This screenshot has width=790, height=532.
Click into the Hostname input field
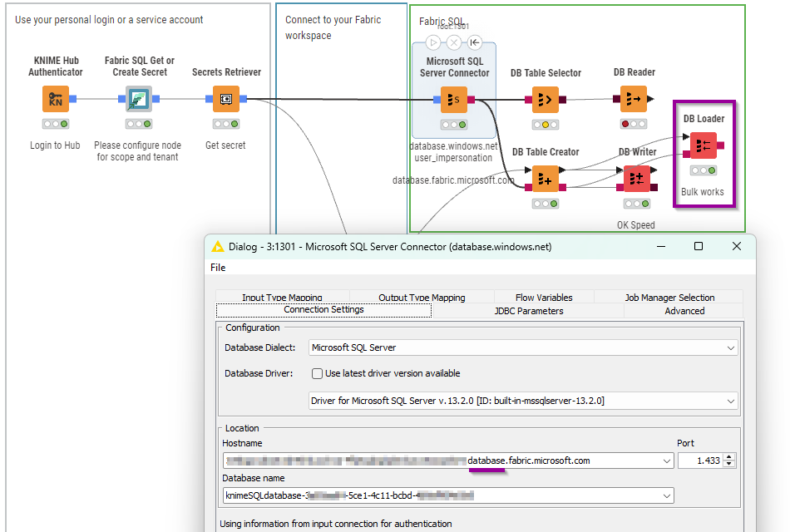click(441, 461)
